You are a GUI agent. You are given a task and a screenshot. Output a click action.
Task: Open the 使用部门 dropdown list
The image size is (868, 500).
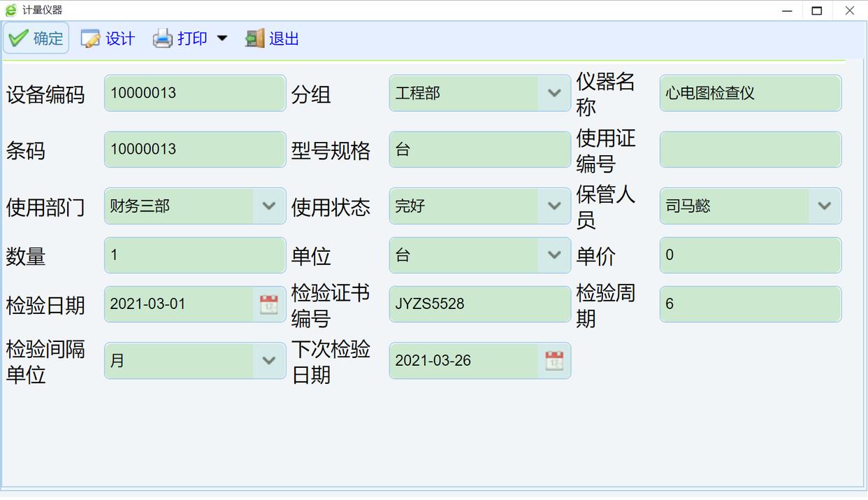(269, 206)
